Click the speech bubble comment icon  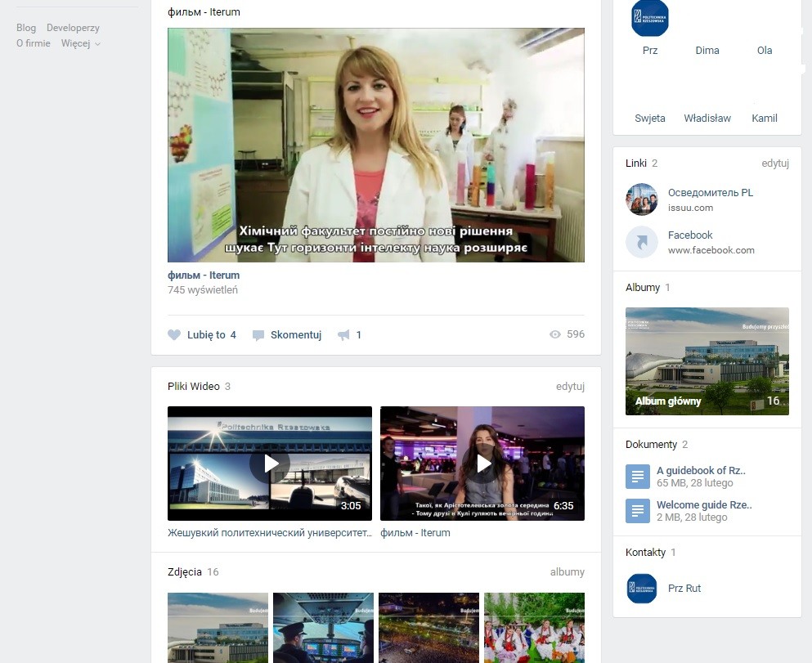point(258,335)
